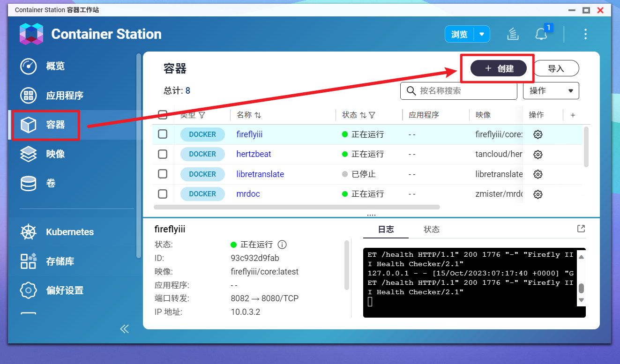This screenshot has width=620, height=364.
Task: Add a column with plus icon
Action: pyautogui.click(x=573, y=115)
